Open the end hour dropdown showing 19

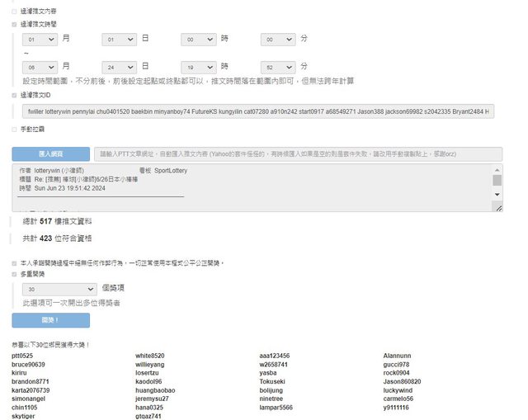(x=199, y=66)
